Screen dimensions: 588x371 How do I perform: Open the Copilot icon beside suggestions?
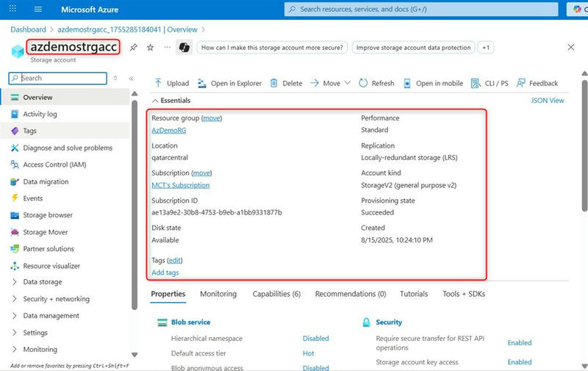pos(184,48)
